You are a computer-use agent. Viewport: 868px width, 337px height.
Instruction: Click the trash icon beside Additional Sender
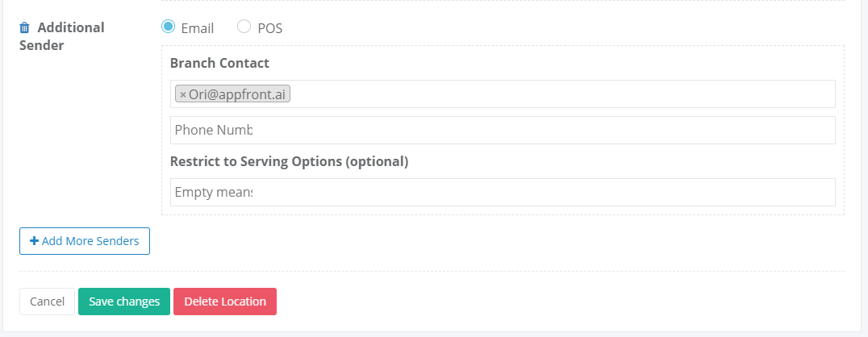(24, 27)
